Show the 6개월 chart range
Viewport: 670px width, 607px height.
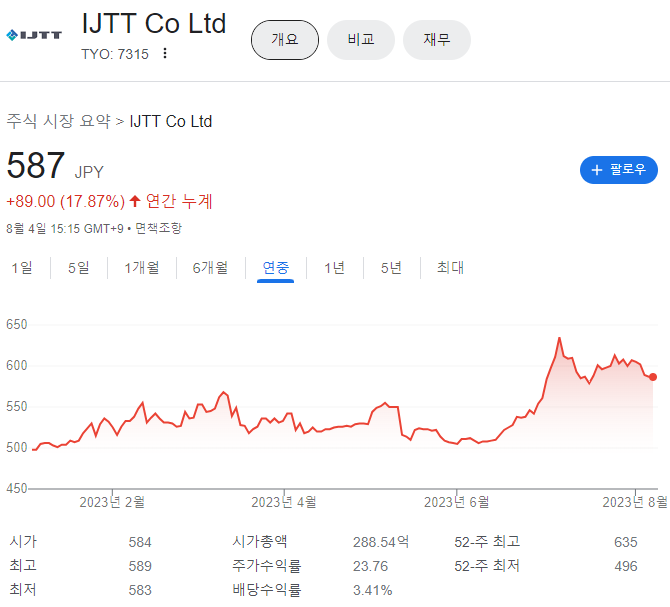click(x=210, y=268)
